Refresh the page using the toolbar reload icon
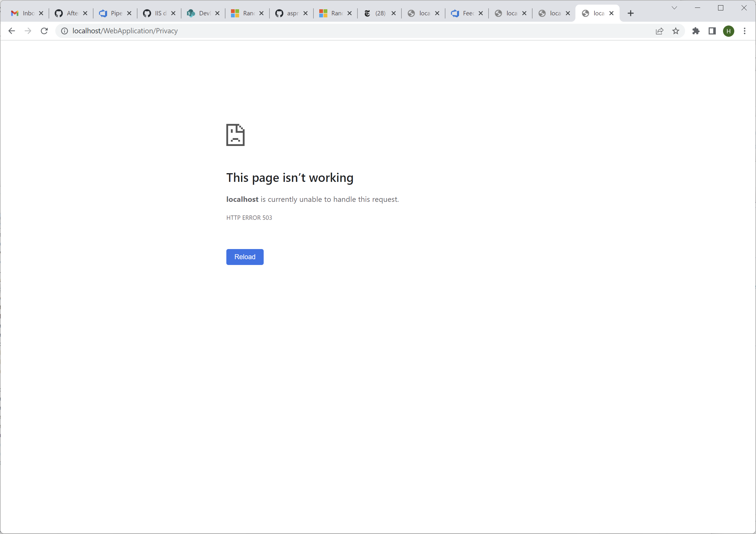The image size is (756, 534). 44,31
